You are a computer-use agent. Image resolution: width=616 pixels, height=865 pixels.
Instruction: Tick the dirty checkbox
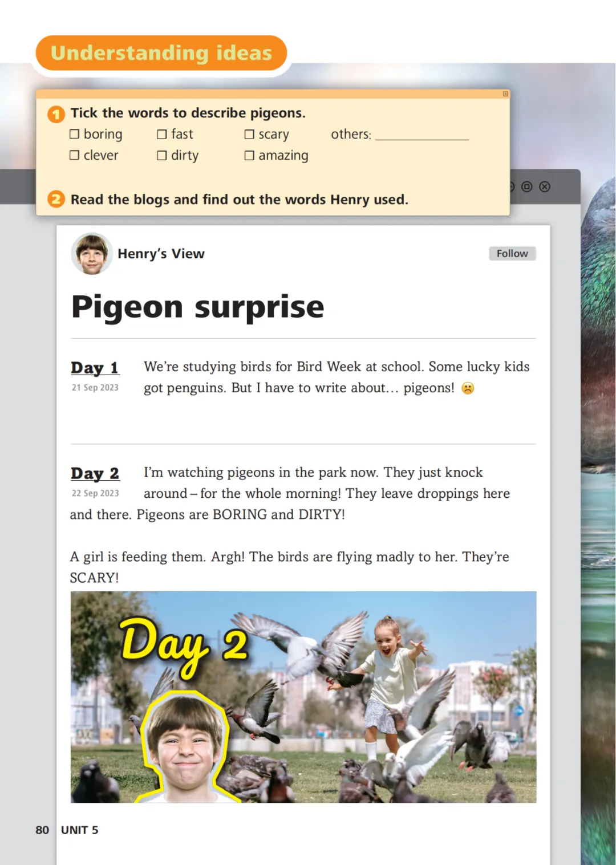tap(162, 155)
